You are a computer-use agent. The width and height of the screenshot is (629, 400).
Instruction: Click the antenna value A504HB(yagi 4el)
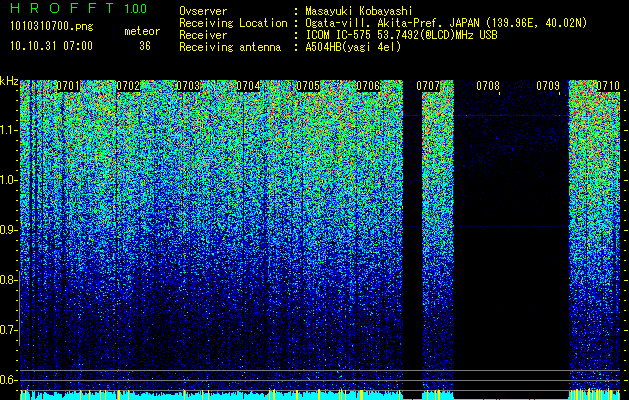353,47
